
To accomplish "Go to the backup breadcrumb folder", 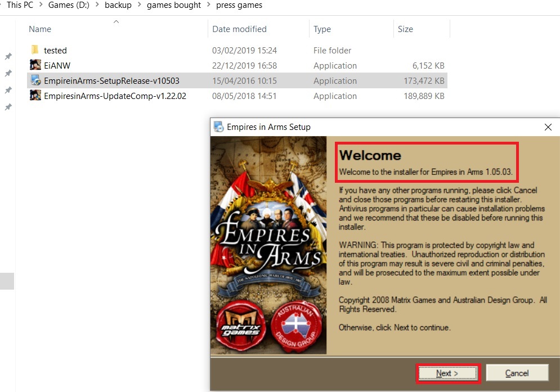I will [118, 5].
